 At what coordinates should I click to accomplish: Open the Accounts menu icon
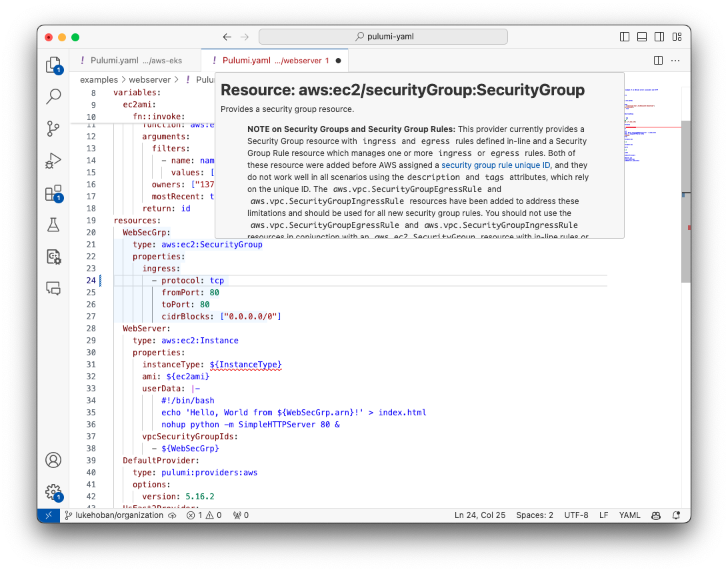point(53,460)
